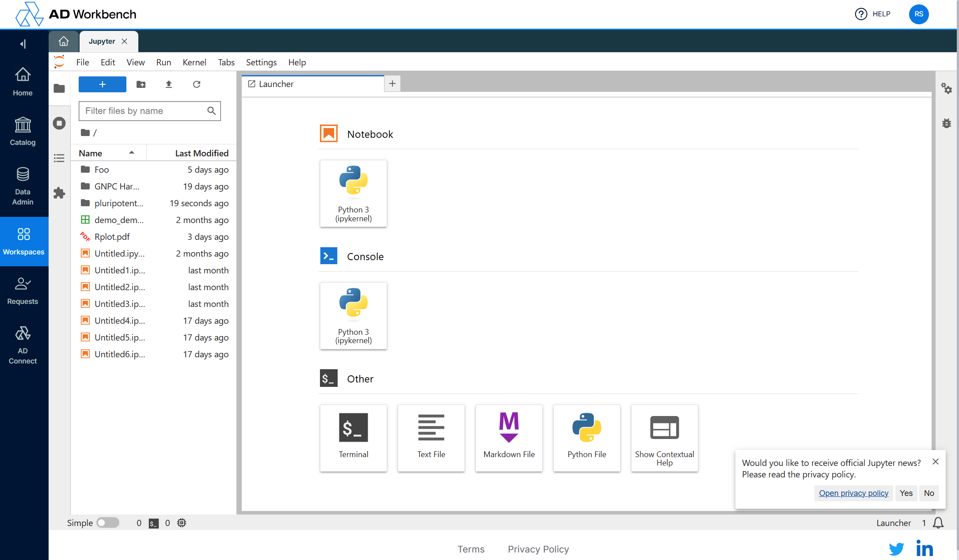Viewport: 959px width, 560px height.
Task: Open the Settings menu
Action: 261,62
